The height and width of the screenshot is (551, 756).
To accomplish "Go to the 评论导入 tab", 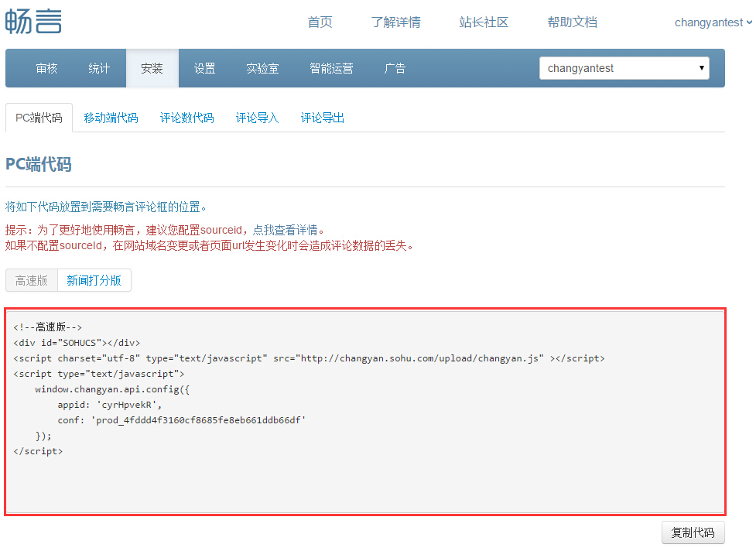I will (257, 118).
